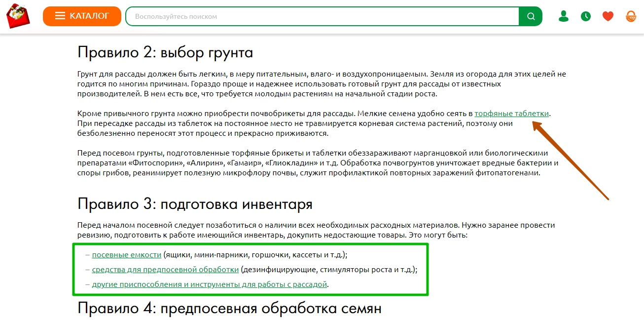
Task: Click heading Правило 2: выбор грунта
Action: [x=165, y=52]
